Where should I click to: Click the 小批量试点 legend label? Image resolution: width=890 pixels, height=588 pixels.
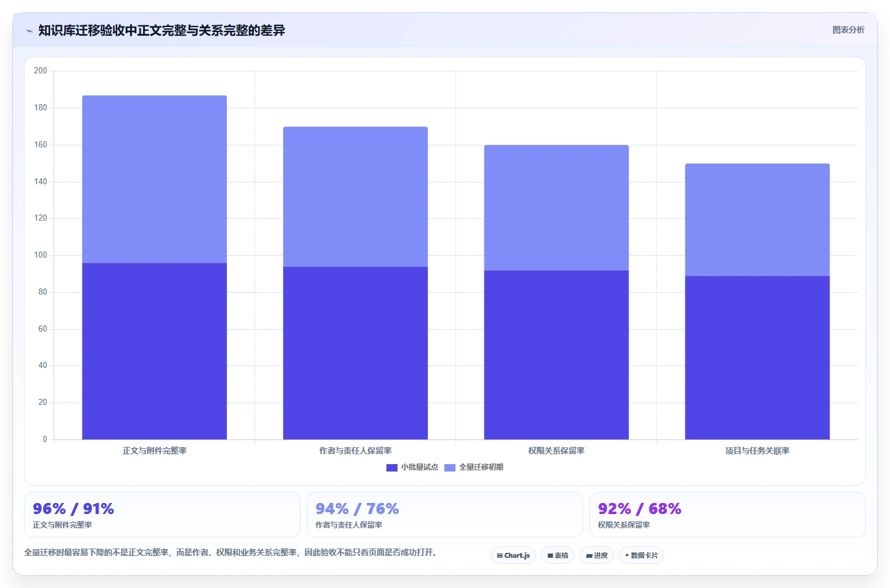coord(420,467)
